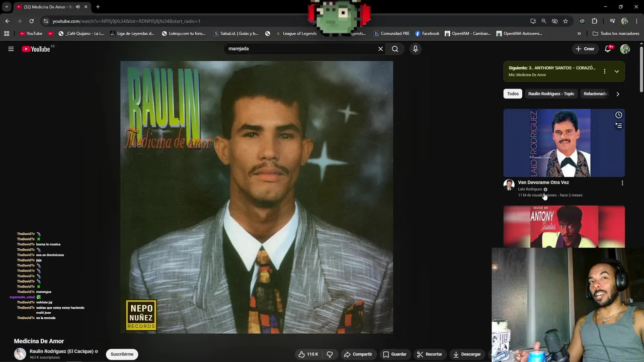Open Lalo Rodriguez channel avatar
Viewport: 644px width, 362px height.
[x=509, y=185]
